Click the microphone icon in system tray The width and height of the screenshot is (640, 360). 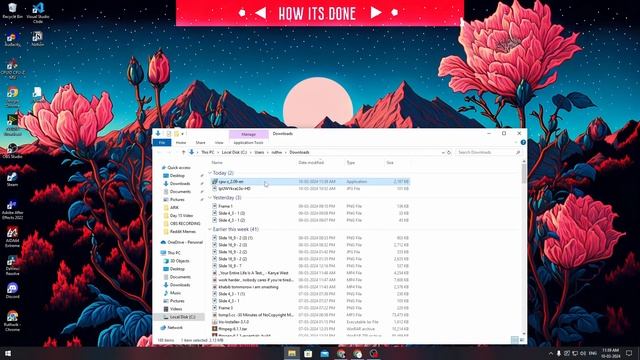[558, 353]
